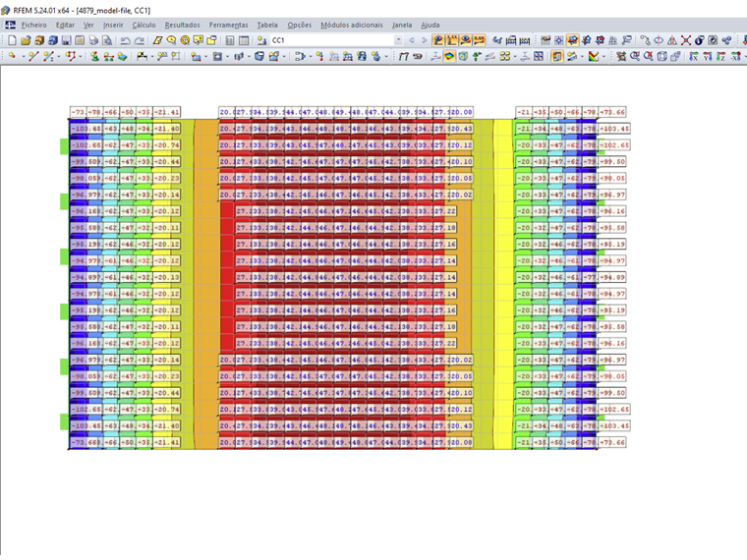The width and height of the screenshot is (747, 560).
Task: Click result value -73.66 top right
Action: 612,112
